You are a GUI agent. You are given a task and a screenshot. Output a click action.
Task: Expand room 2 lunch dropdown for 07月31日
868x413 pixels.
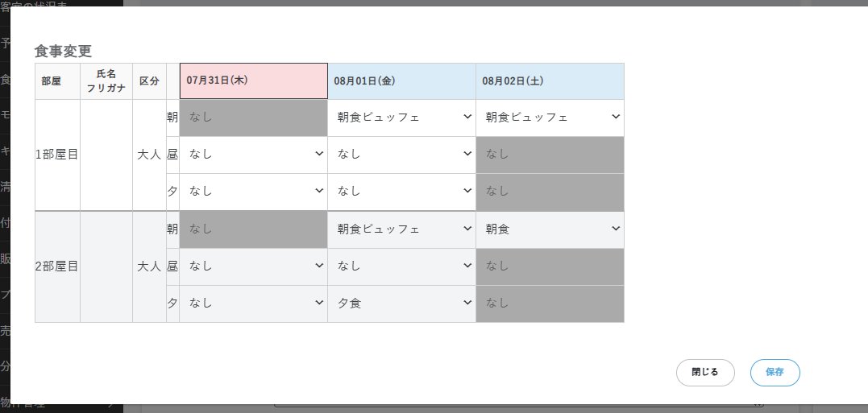click(253, 266)
